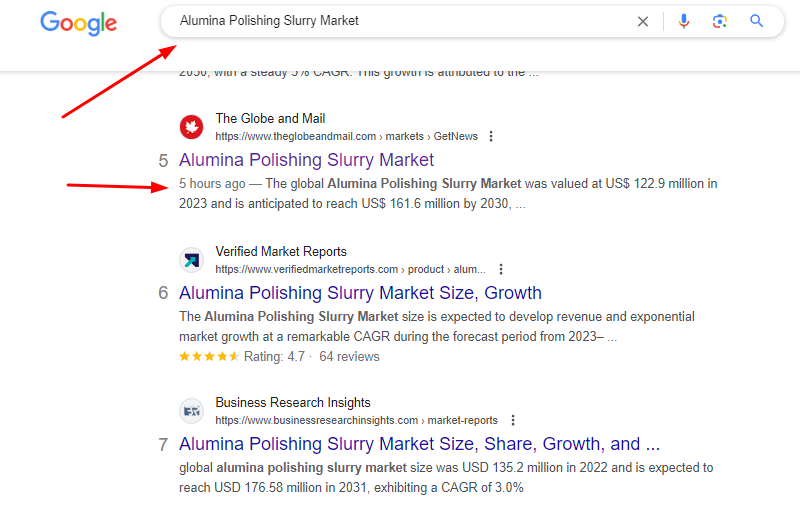Clear the search query with X icon
Screen dimensions: 800x519
point(643,21)
